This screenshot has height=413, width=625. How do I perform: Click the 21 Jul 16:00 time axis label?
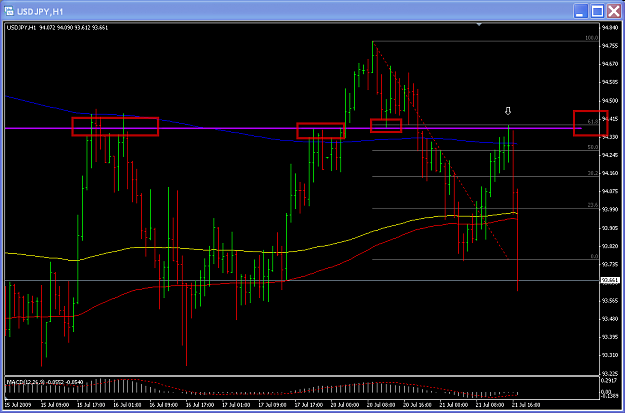[x=527, y=405]
